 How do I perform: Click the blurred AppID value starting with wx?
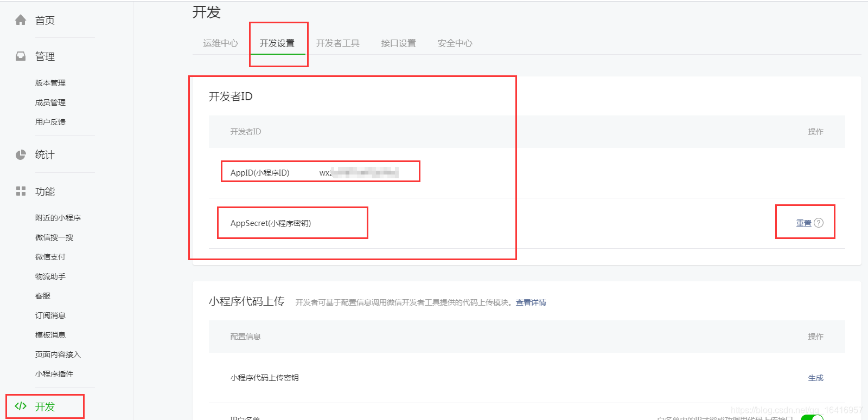359,173
